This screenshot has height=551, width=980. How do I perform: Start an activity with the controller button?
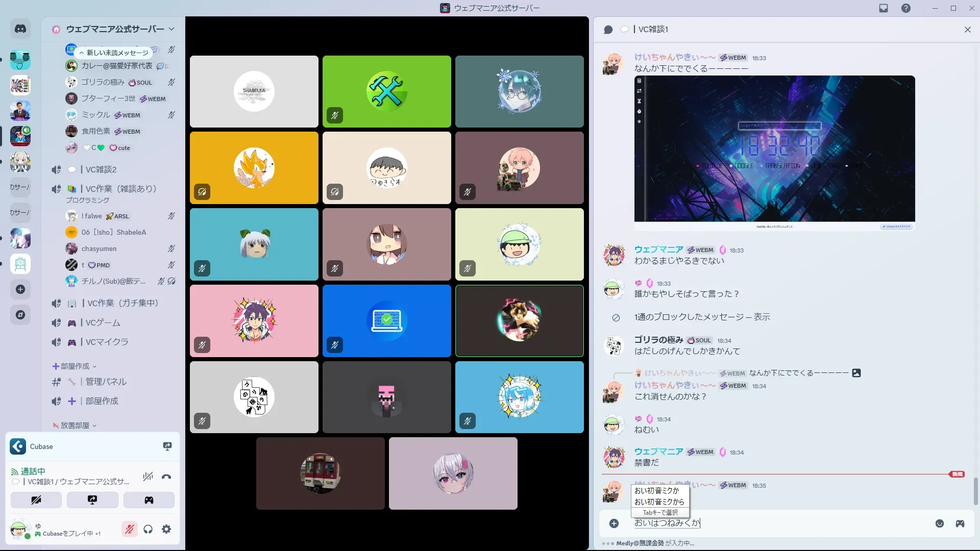pos(149,500)
